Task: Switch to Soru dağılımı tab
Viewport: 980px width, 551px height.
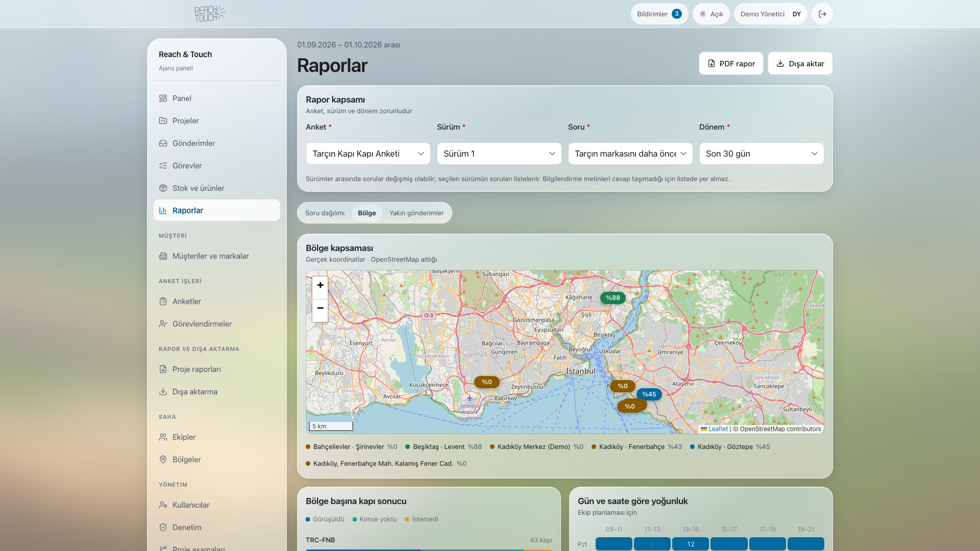Action: coord(325,213)
